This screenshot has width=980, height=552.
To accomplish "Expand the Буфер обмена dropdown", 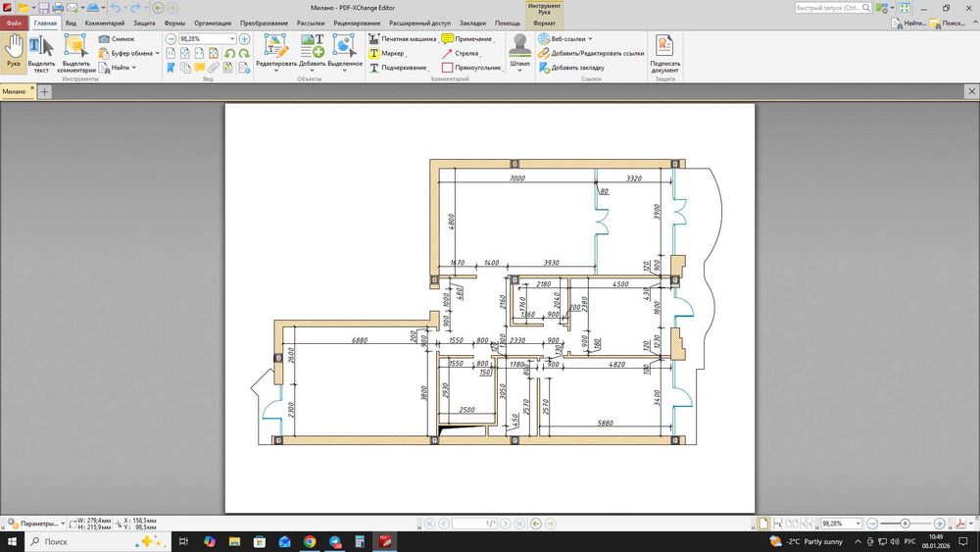I will [x=158, y=53].
